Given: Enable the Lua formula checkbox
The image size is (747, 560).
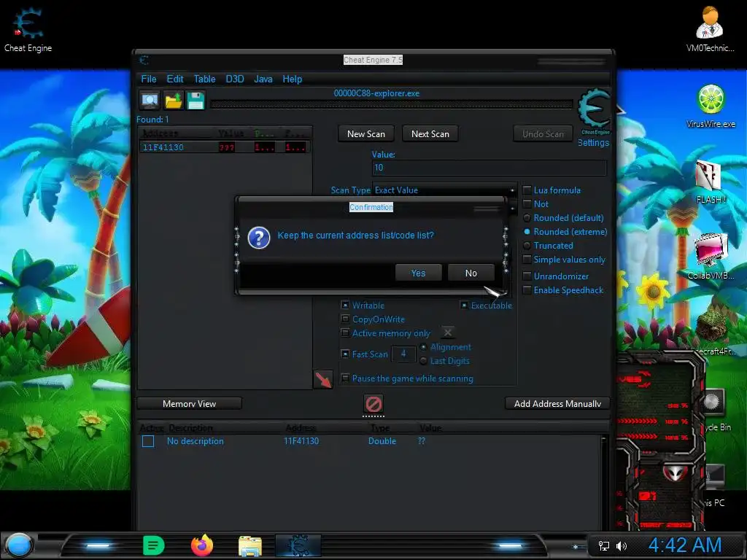Looking at the screenshot, I should [x=527, y=190].
